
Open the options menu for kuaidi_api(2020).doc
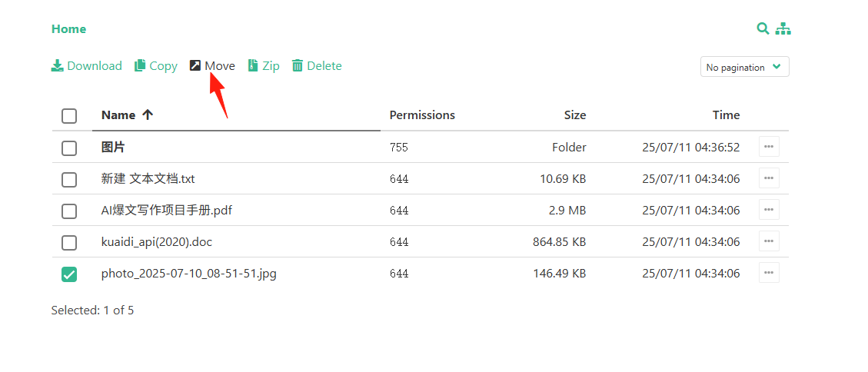[769, 241]
